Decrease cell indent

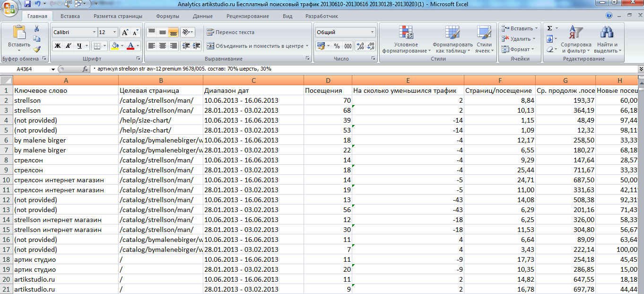coord(185,46)
